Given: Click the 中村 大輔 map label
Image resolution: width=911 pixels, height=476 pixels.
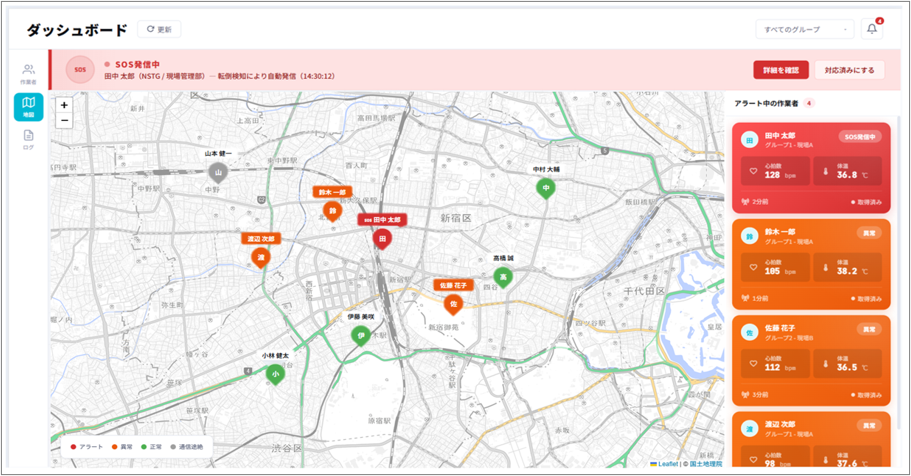Looking at the screenshot, I should point(546,169).
